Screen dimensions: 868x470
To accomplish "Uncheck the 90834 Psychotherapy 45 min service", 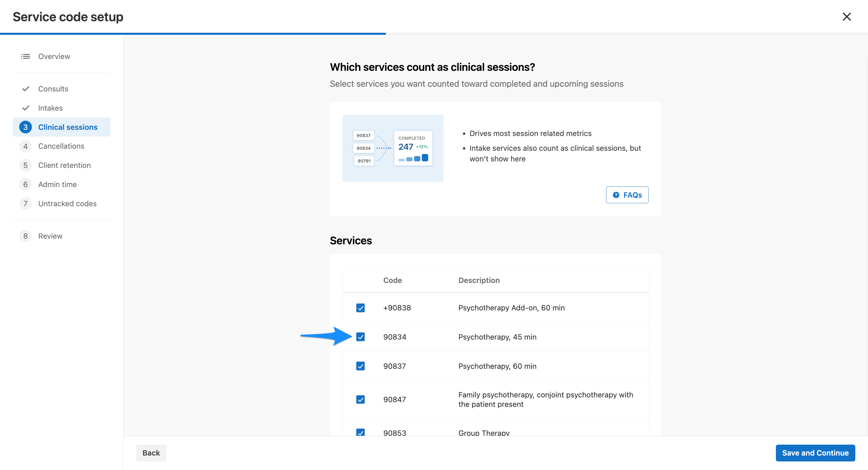I will (x=360, y=337).
